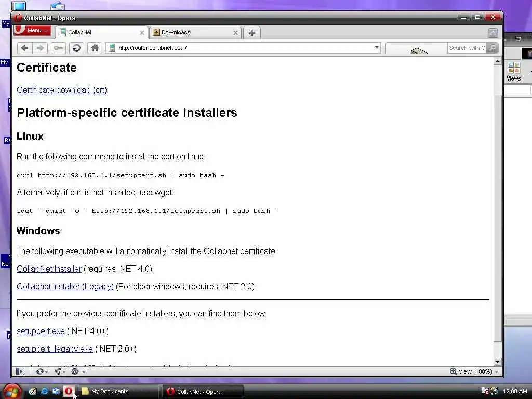Click the curl setupcert.sh command text
The image size is (532, 399).
[x=121, y=175]
